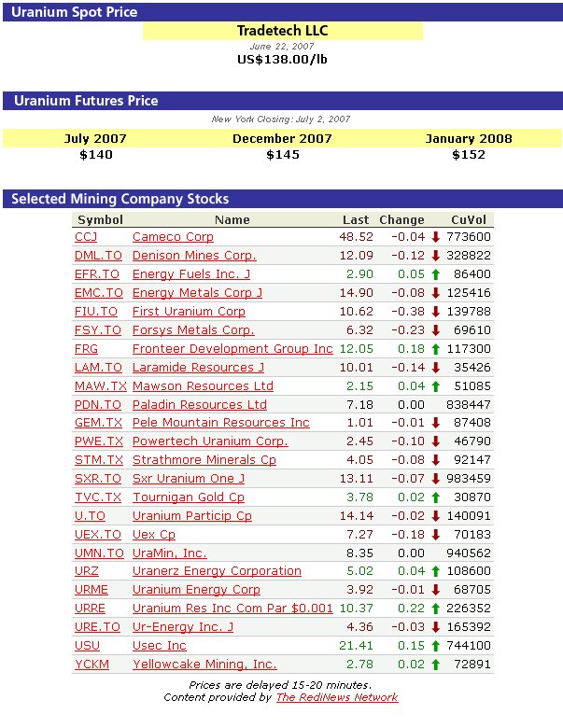Select Cameco last price 48.52
Screen dimensions: 563x728
[357, 237]
